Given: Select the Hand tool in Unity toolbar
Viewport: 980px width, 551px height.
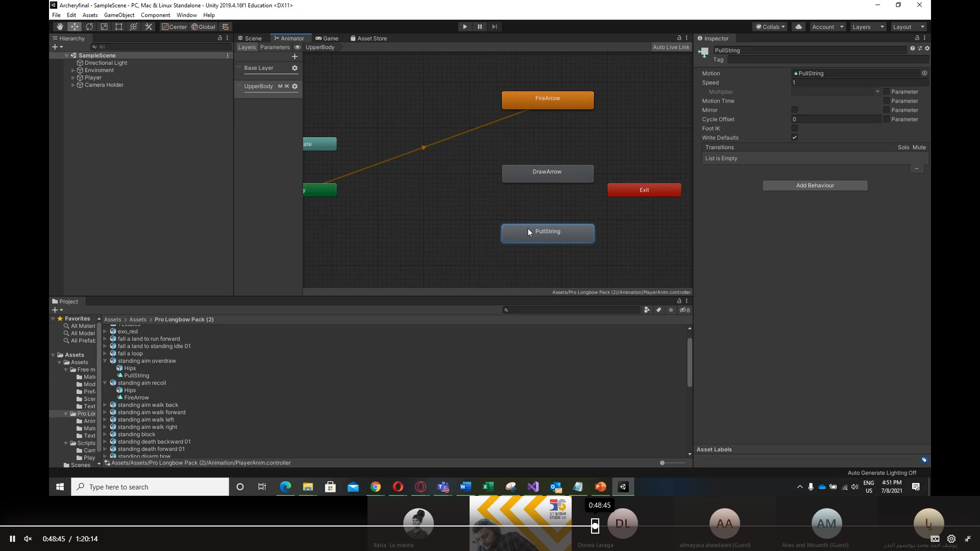Looking at the screenshot, I should pyautogui.click(x=60, y=27).
